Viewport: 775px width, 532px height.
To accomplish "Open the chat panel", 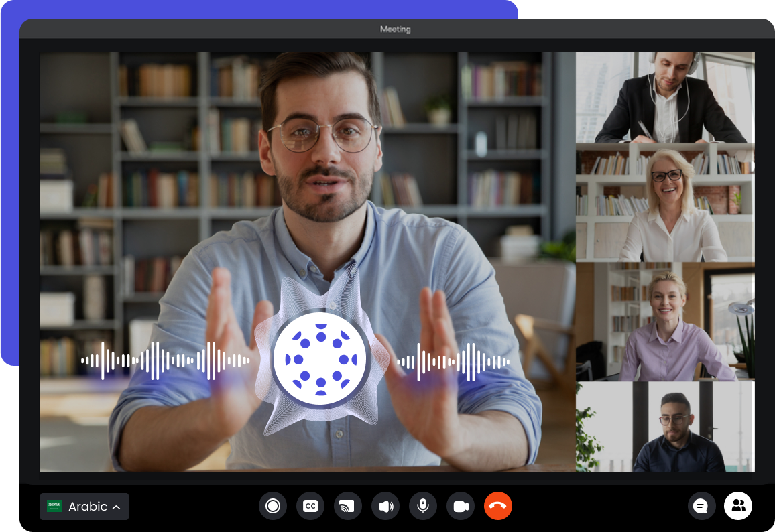I will [701, 506].
